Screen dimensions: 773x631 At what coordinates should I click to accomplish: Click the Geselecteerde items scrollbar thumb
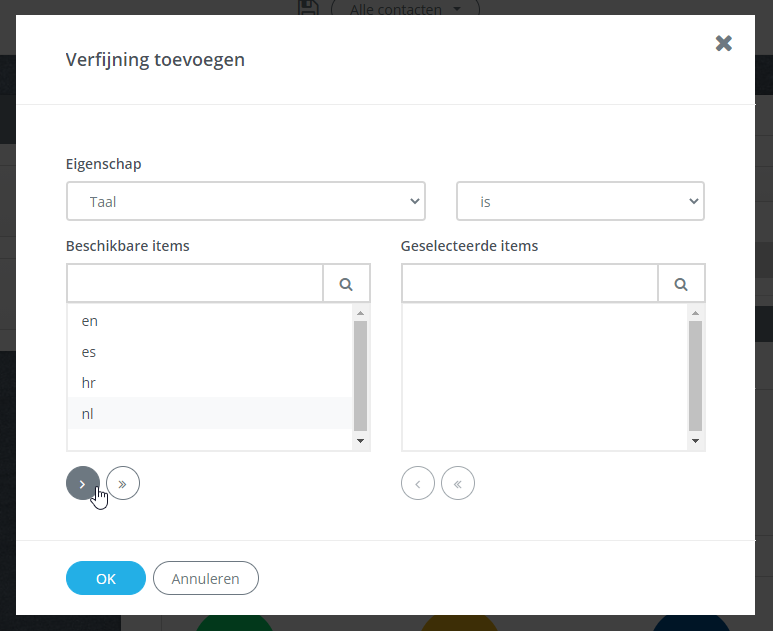click(x=696, y=376)
